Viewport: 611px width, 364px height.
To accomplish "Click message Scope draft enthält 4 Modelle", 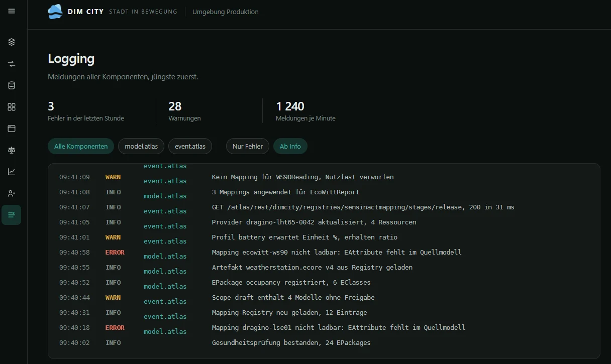I will tap(293, 297).
